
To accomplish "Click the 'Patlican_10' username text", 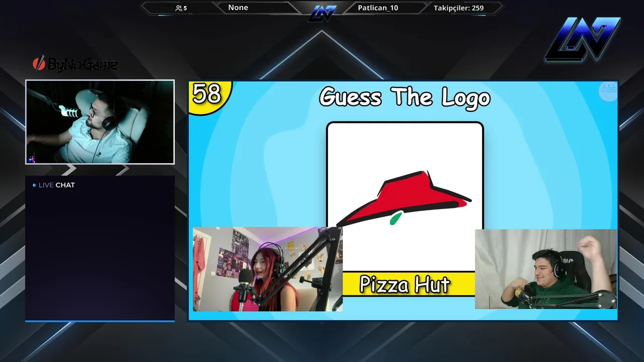I will (378, 8).
